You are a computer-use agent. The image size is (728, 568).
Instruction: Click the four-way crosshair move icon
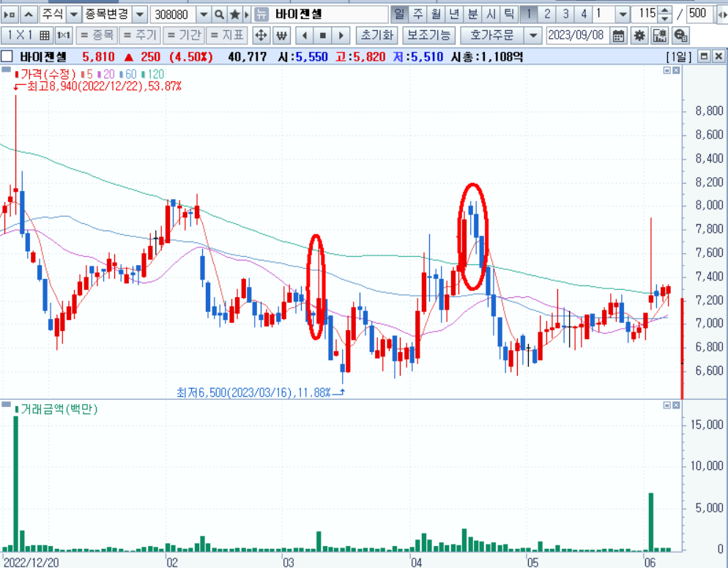[x=261, y=35]
